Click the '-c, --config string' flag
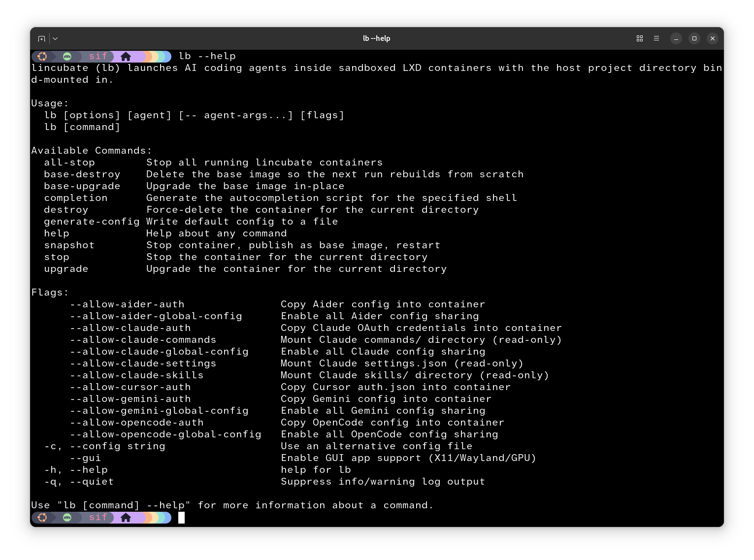 coord(104,446)
